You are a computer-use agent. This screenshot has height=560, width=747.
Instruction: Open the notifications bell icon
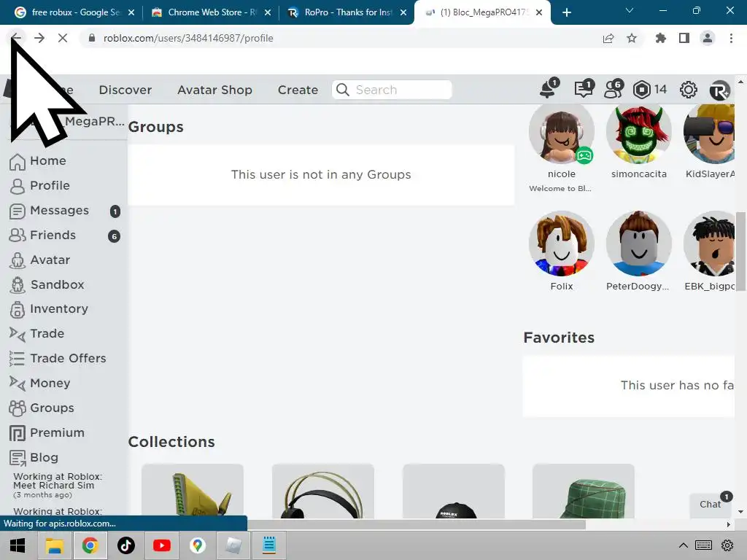[x=549, y=88]
